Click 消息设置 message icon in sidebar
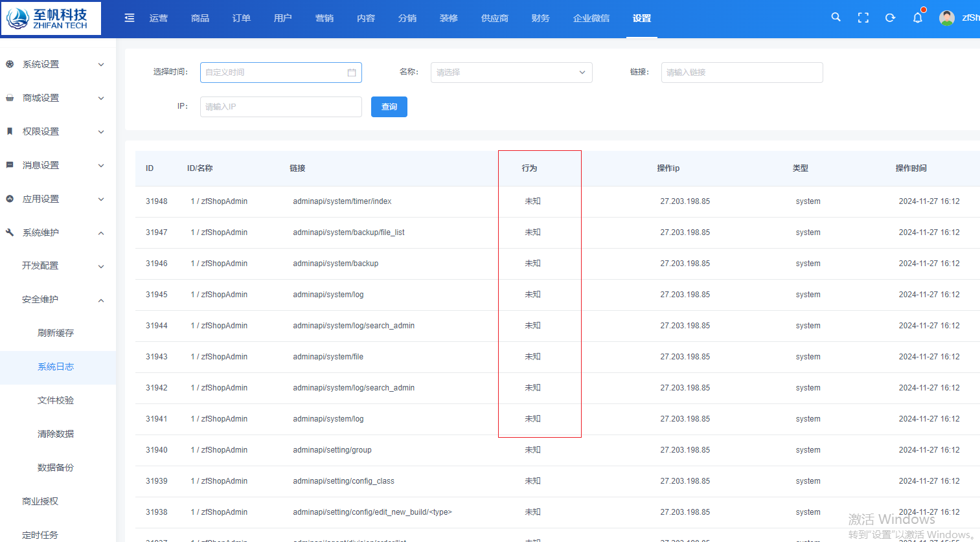The height and width of the screenshot is (542, 980). point(10,165)
